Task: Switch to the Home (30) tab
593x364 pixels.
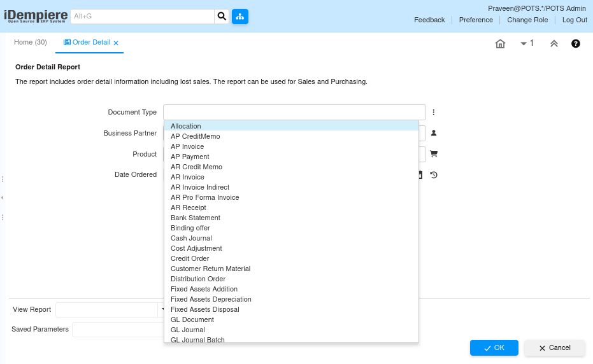Action: 31,43
